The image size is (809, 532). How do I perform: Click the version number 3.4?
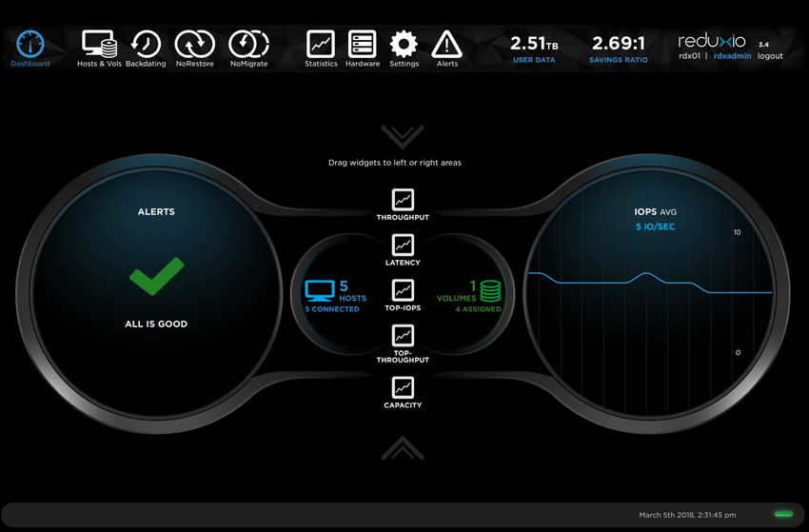[x=763, y=45]
